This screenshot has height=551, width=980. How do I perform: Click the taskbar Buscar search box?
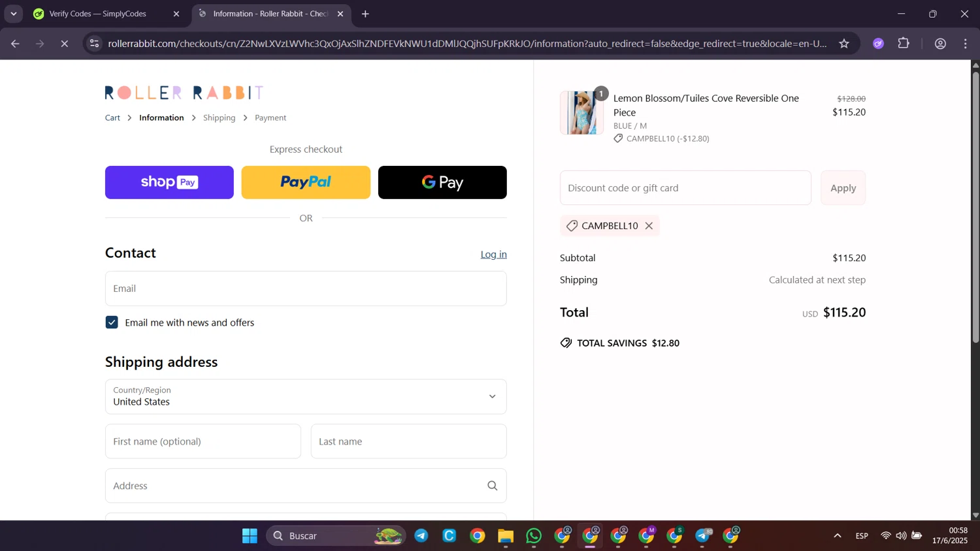336,536
